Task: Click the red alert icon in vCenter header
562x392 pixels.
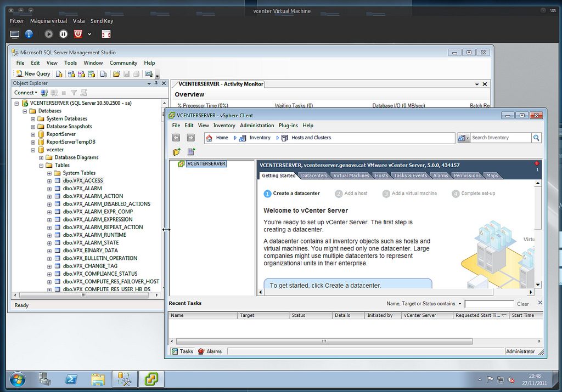Action: click(x=537, y=164)
